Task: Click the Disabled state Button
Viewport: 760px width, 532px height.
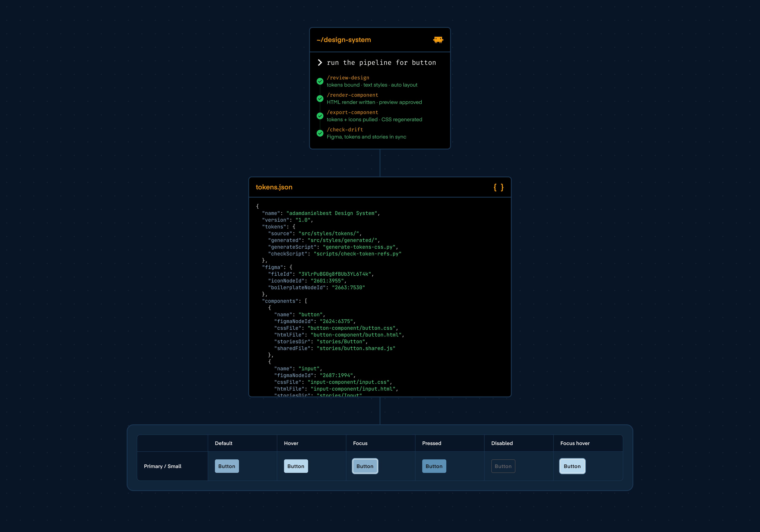Action: [x=503, y=466]
